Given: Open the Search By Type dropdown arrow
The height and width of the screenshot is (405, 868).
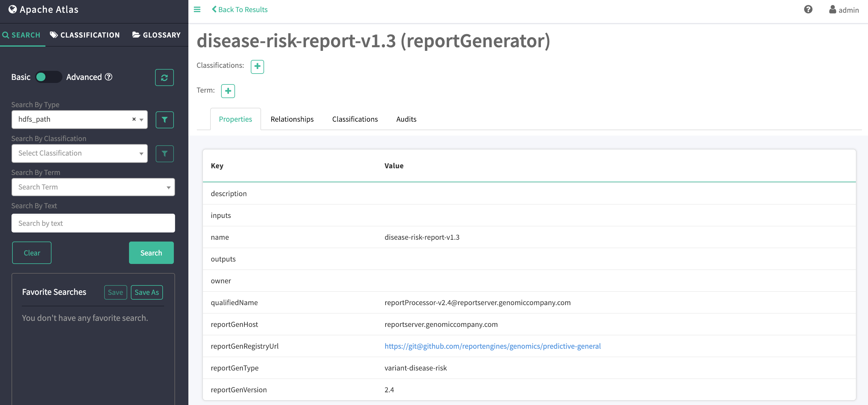Looking at the screenshot, I should click(141, 120).
